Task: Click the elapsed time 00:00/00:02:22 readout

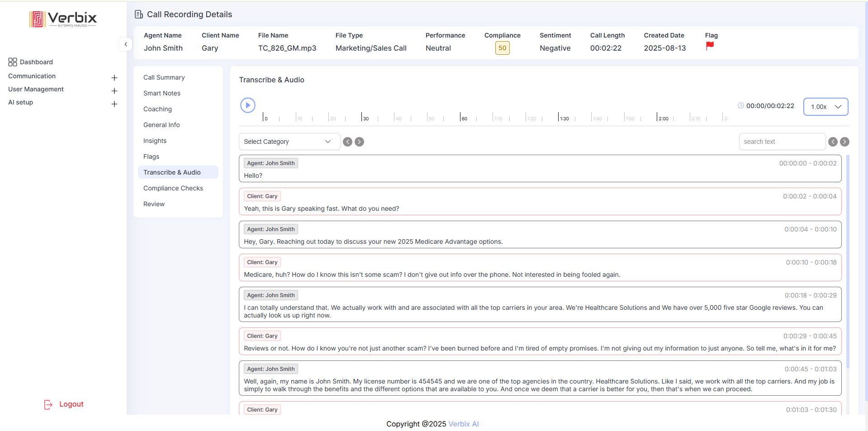Action: (x=770, y=106)
